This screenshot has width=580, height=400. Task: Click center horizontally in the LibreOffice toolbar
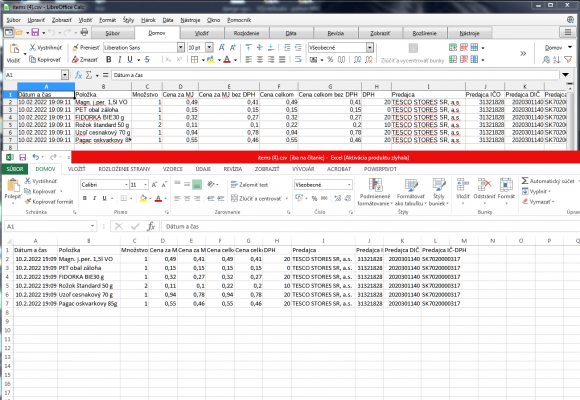(260, 59)
